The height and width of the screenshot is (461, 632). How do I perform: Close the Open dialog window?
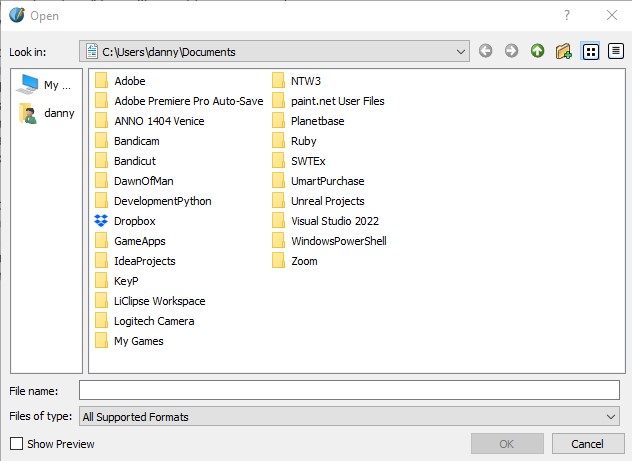point(611,15)
